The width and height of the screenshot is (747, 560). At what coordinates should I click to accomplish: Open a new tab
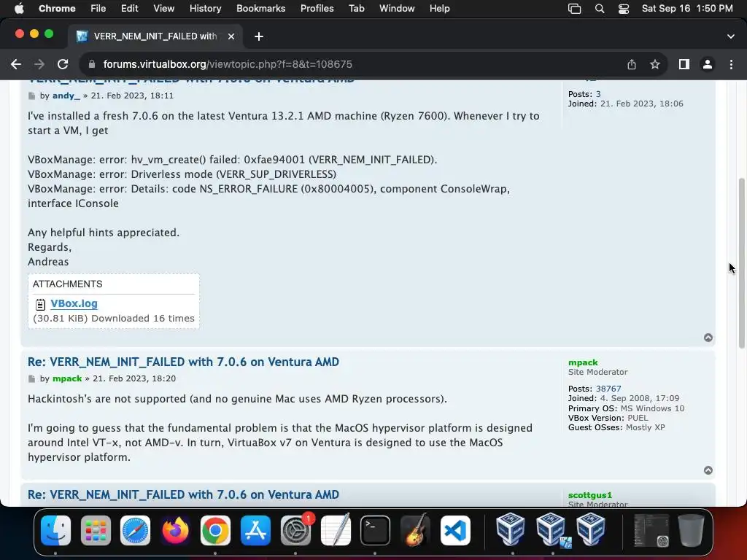259,36
